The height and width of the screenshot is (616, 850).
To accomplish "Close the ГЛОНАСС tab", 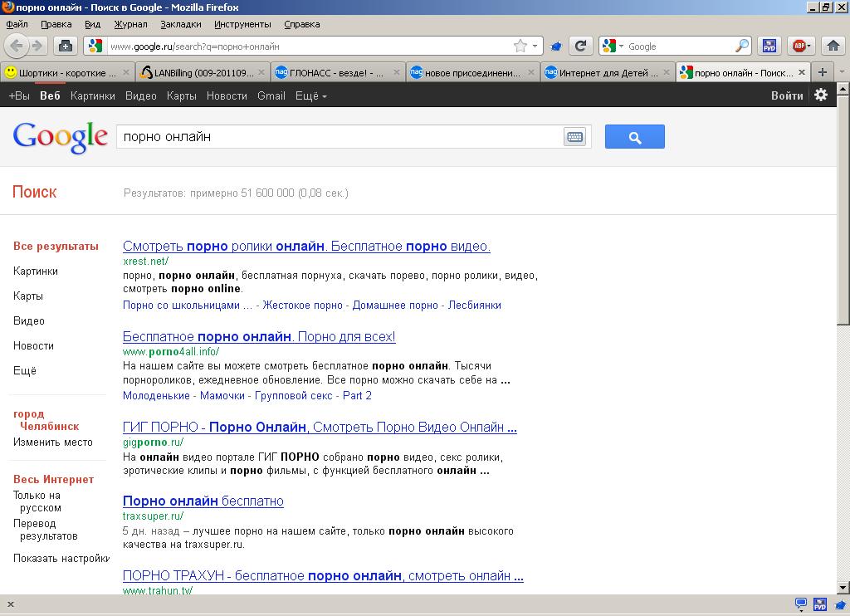I will (x=396, y=72).
